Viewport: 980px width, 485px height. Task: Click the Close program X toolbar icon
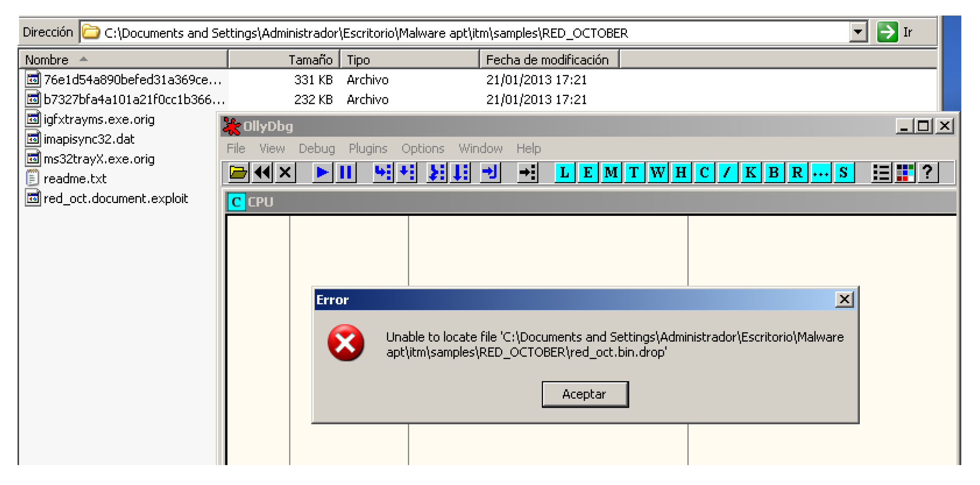point(285,173)
